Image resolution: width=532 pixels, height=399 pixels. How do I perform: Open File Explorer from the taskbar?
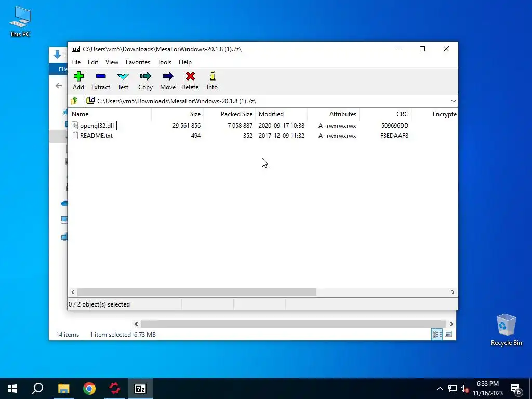coord(63,389)
